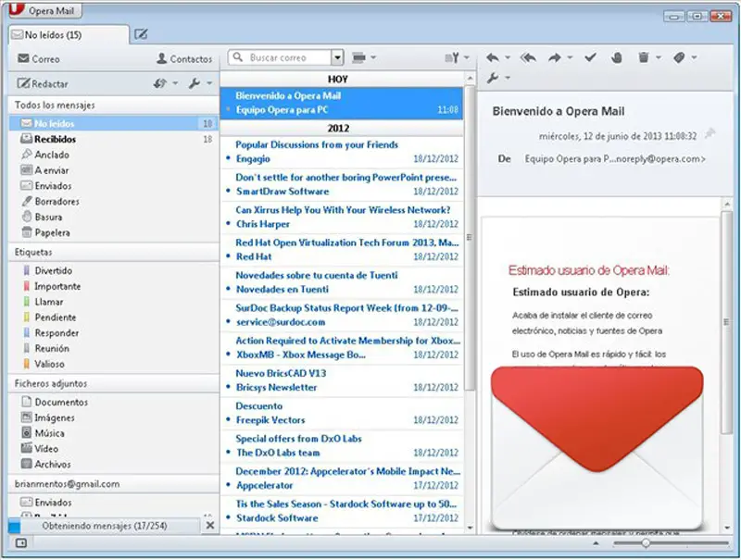Expand the left panel wrench dropdown arrow

(209, 83)
